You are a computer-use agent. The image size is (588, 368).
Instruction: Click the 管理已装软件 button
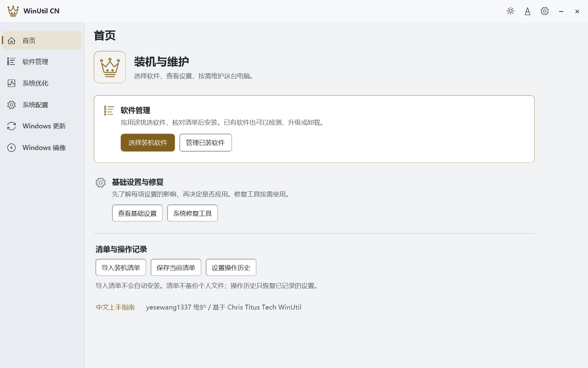pos(205,143)
